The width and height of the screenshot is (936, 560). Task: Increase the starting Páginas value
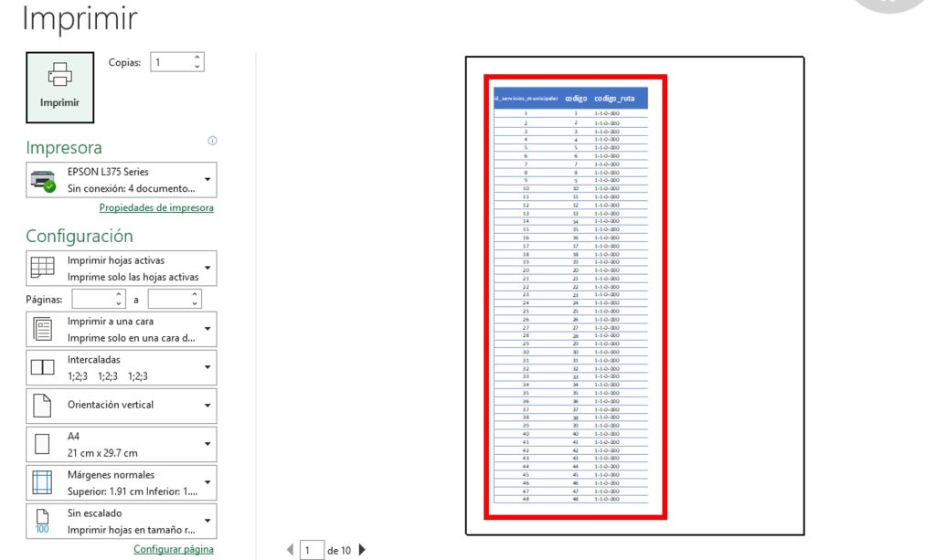[x=119, y=294]
